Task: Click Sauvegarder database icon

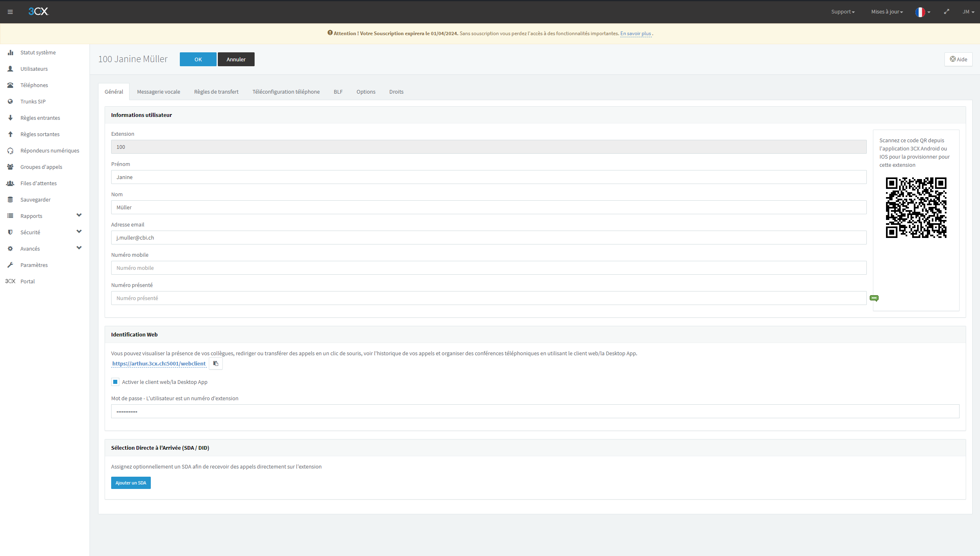Action: tap(10, 200)
